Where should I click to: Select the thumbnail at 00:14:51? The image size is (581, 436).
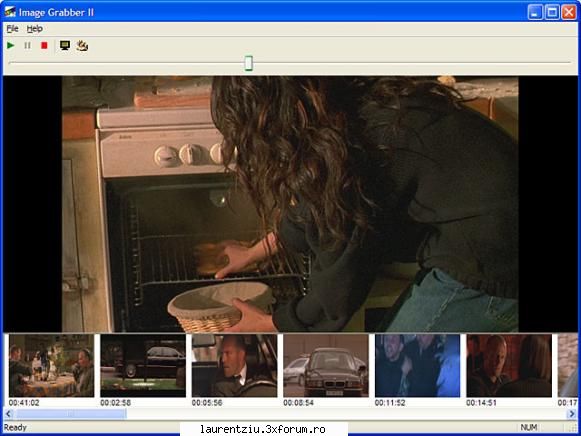[x=509, y=365]
